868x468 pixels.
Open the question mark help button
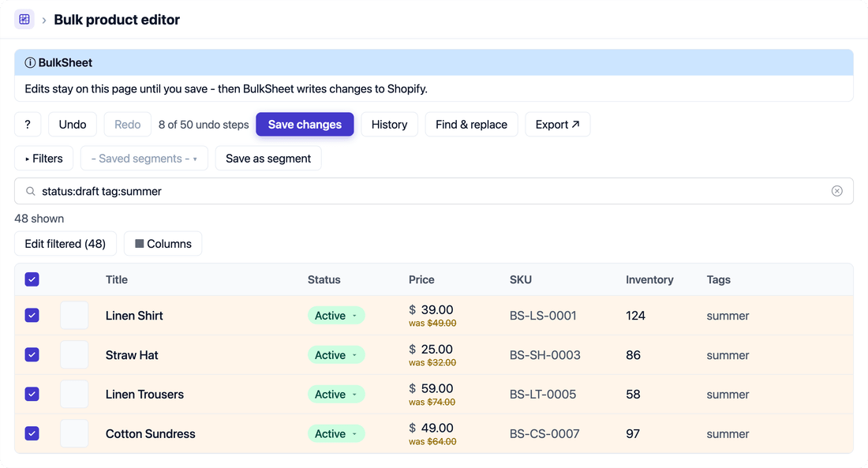point(28,125)
